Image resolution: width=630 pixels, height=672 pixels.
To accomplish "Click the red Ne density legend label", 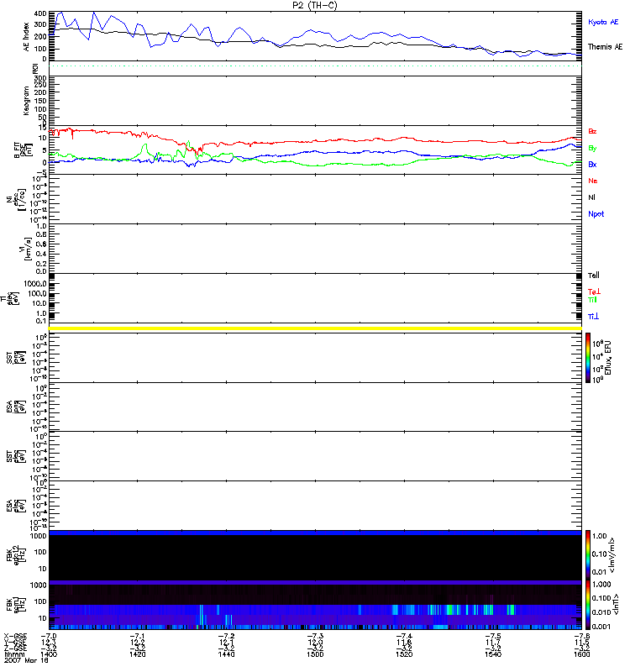I will pyautogui.click(x=592, y=181).
